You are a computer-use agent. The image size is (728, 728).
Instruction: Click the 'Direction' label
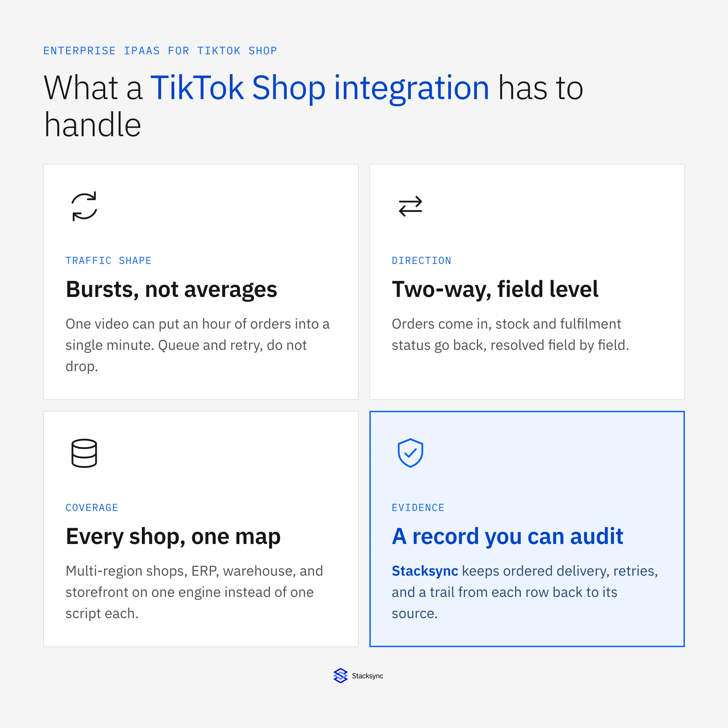[421, 261]
